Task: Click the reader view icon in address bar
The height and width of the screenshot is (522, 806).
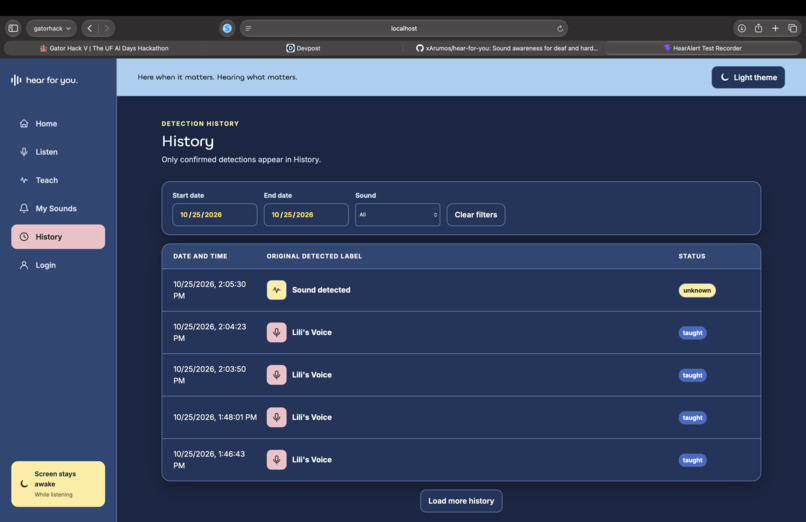Action: (248, 28)
